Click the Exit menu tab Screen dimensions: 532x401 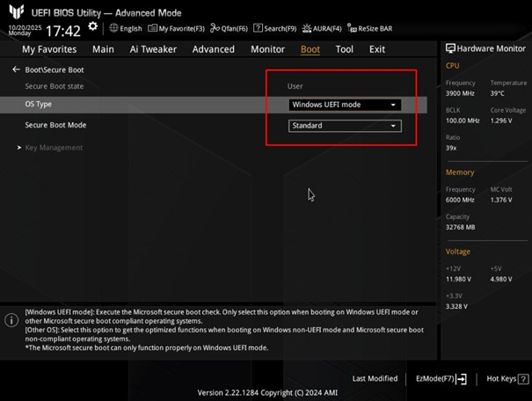(377, 50)
